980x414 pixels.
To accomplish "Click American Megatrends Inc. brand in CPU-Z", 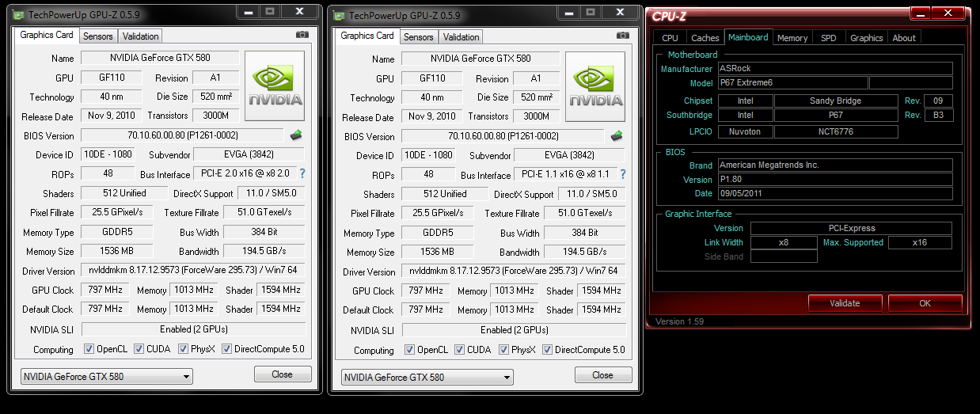I will coord(835,165).
